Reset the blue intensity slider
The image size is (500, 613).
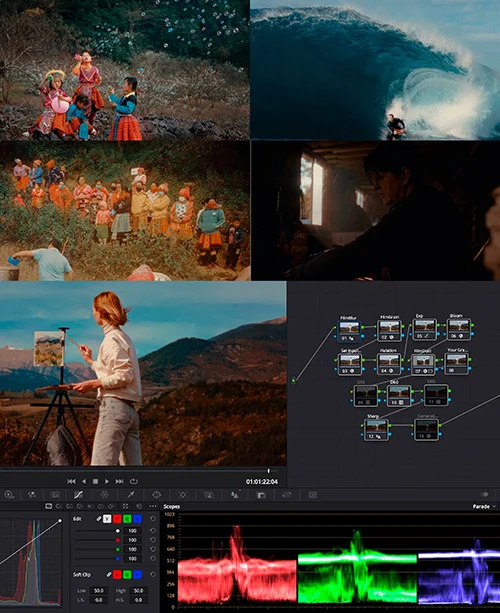pyautogui.click(x=153, y=559)
